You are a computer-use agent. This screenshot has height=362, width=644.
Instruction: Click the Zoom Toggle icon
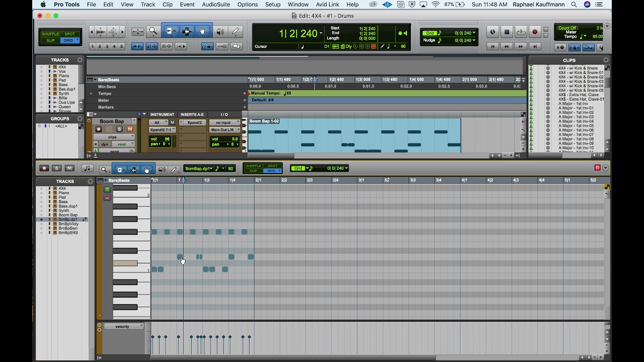point(138,32)
